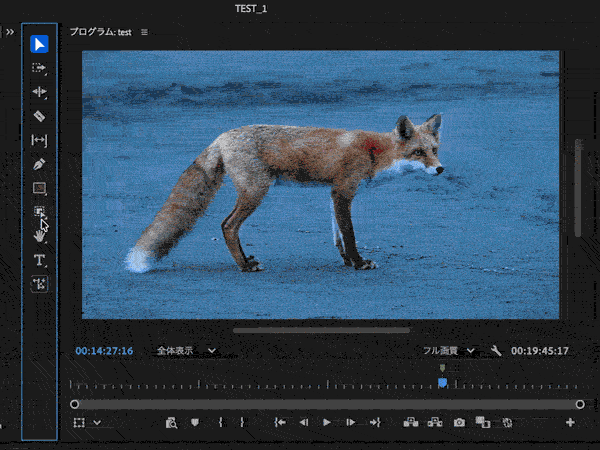Play the program monitor
This screenshot has height=450, width=600.
[x=326, y=422]
